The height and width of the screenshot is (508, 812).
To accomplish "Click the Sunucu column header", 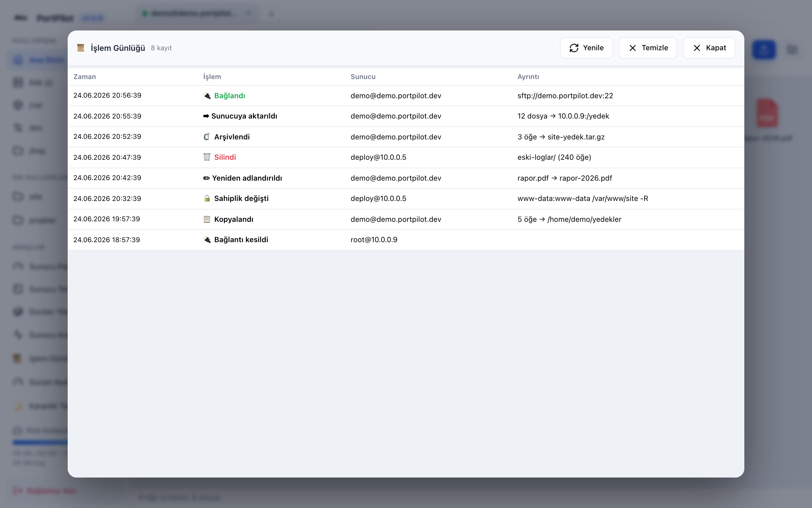I will click(363, 77).
